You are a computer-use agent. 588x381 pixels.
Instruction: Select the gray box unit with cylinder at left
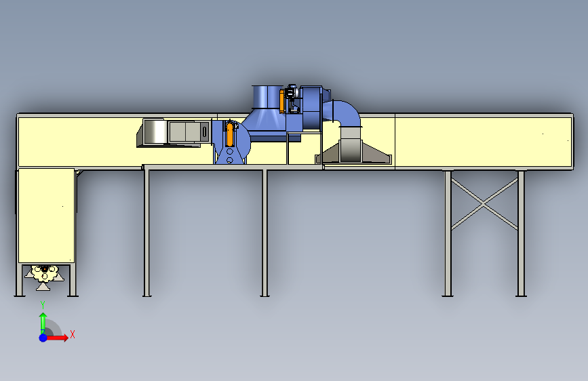tap(173, 133)
